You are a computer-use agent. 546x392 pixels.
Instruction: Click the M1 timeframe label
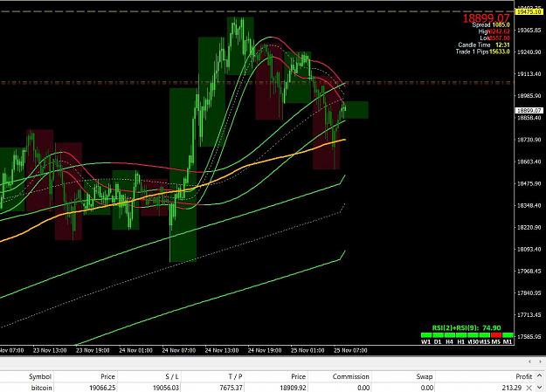(x=508, y=342)
